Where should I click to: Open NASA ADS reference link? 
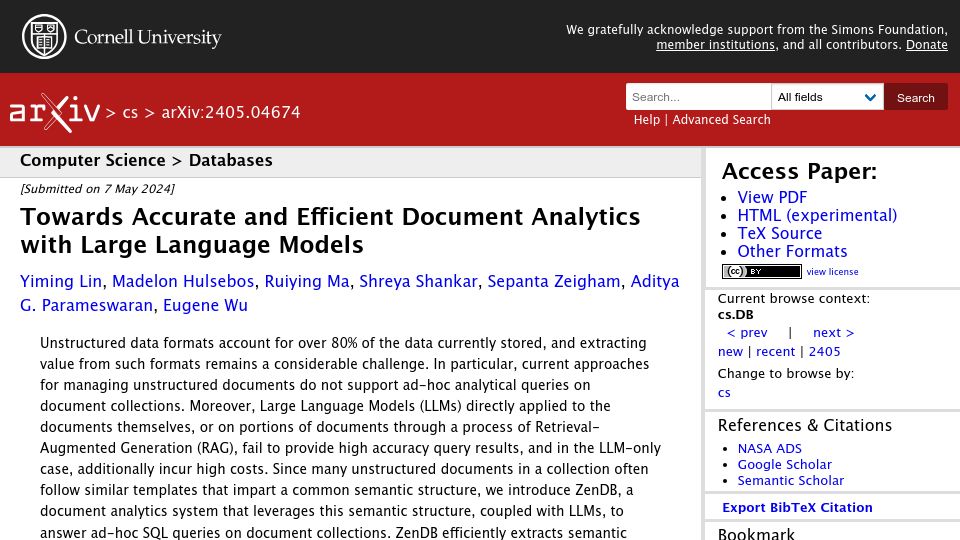pos(769,449)
